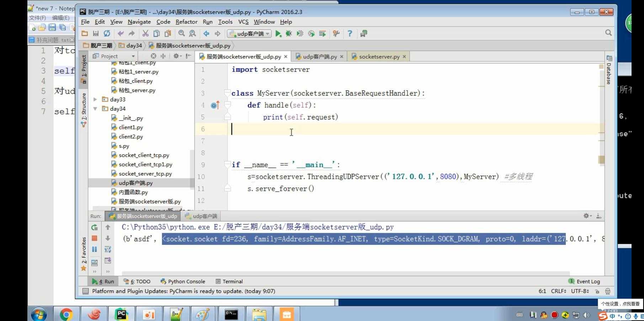Save all files via toolbar icon
The image size is (644, 321).
click(96, 33)
